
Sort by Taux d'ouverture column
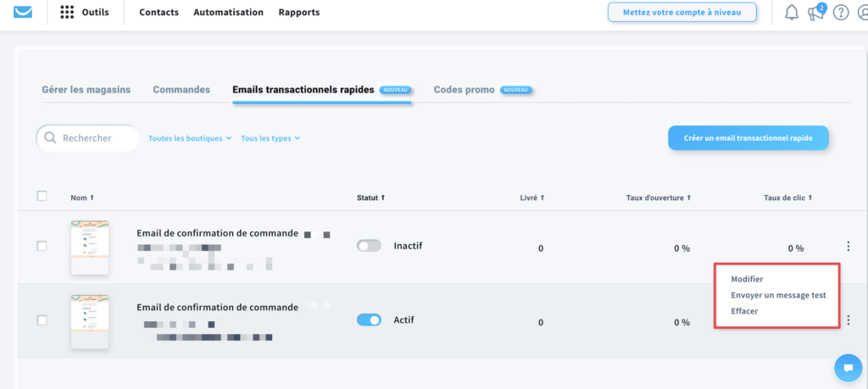coord(659,197)
